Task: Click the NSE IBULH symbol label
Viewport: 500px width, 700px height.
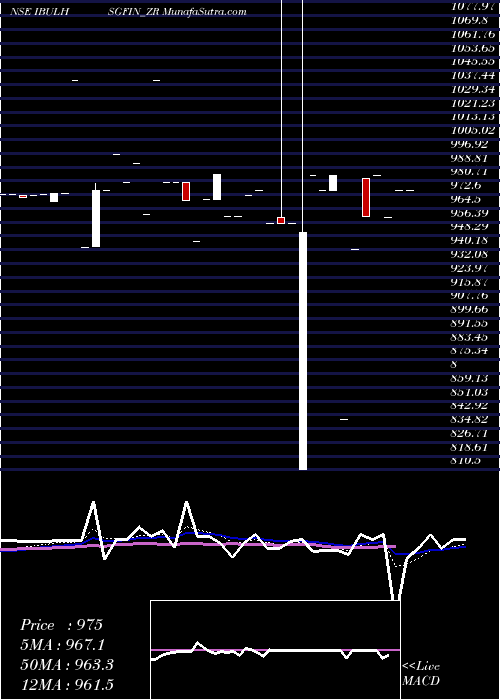Action: (39, 12)
